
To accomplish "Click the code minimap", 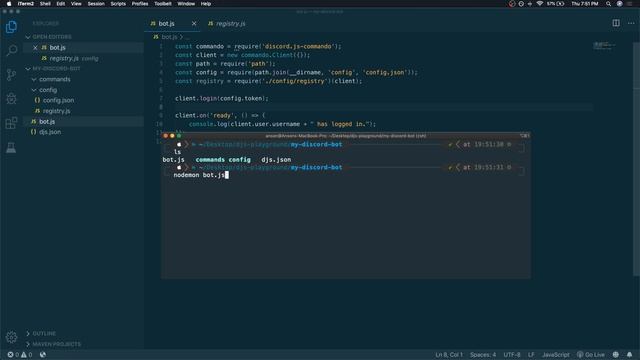I will click(604, 45).
